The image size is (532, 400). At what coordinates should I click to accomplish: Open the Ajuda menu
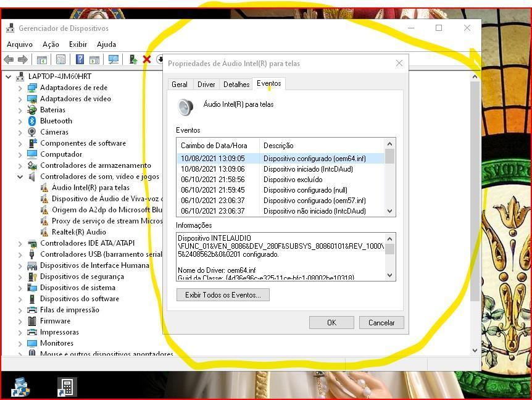(x=106, y=44)
